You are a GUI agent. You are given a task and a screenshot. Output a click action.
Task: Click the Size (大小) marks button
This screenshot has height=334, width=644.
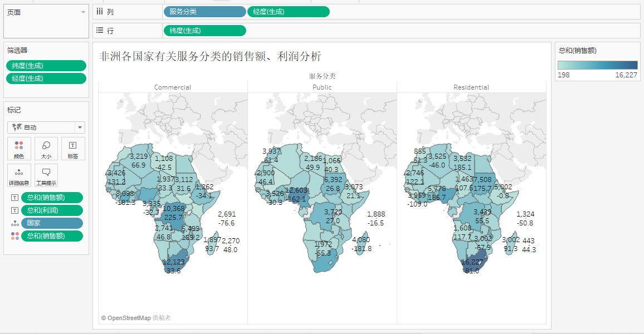click(x=46, y=149)
